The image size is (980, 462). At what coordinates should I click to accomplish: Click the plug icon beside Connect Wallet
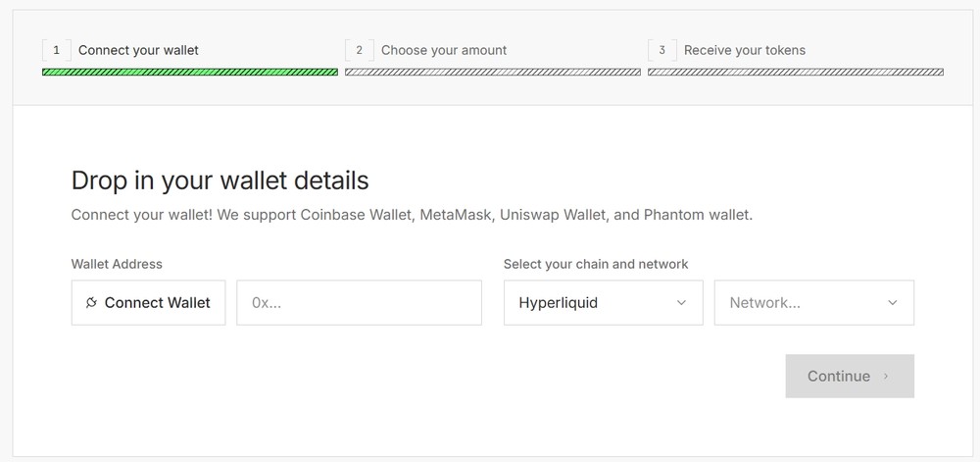point(91,302)
